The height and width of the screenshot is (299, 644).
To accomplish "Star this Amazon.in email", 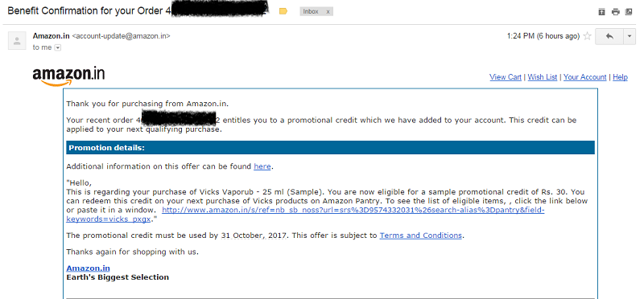I will [x=588, y=36].
